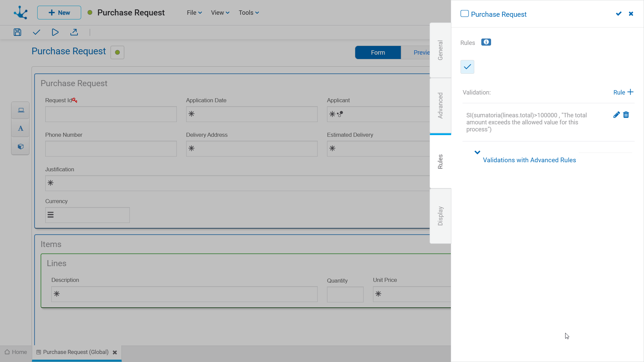Delete the validation rule with trash icon

[x=626, y=115]
